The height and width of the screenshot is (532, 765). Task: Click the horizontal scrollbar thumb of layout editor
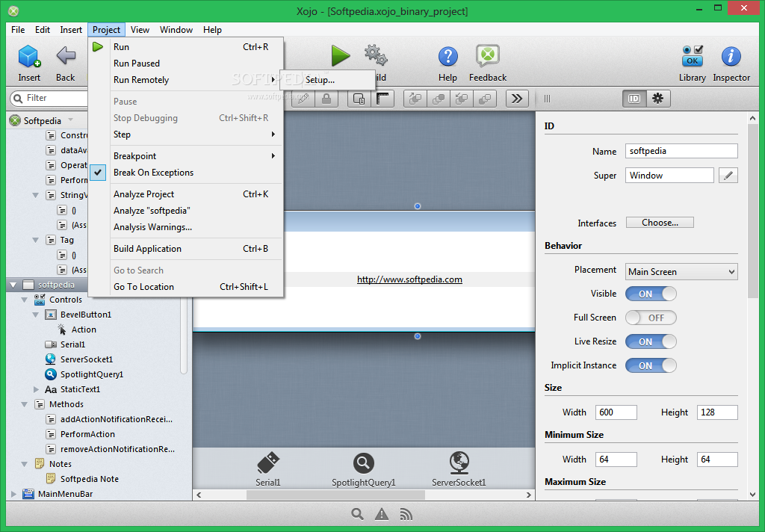coord(335,495)
